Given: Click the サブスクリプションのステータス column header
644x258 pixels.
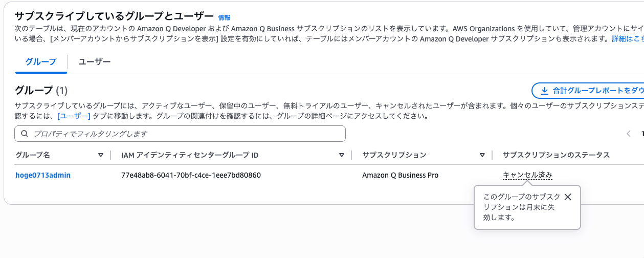Looking at the screenshot, I should click(x=556, y=155).
